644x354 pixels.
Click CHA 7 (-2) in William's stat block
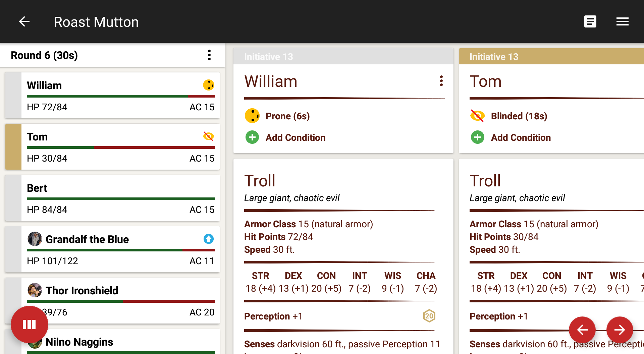coord(426,282)
